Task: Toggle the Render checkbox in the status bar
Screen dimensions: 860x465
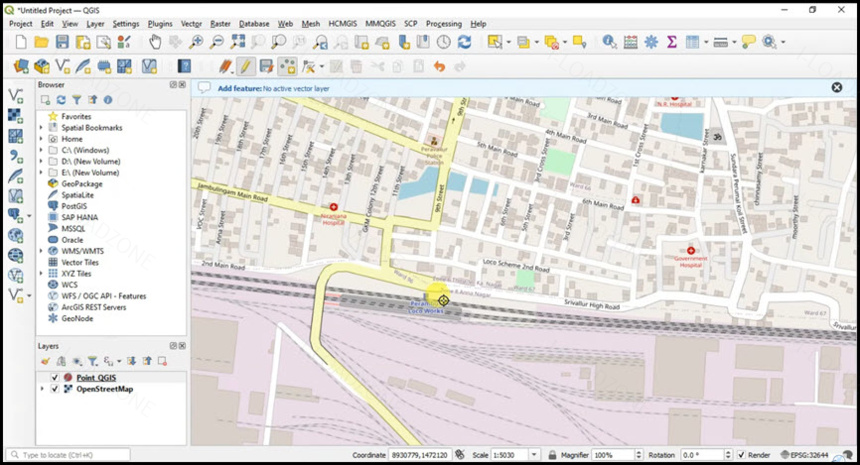Action: click(x=742, y=455)
